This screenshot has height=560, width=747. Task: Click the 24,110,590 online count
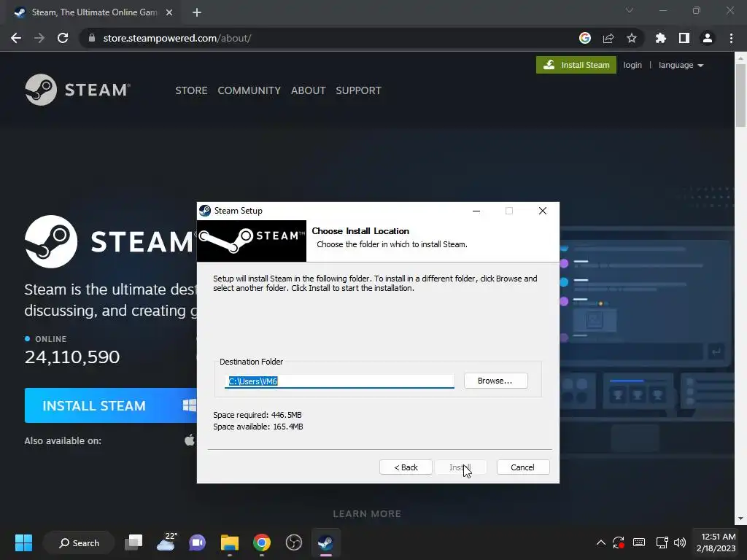point(72,357)
